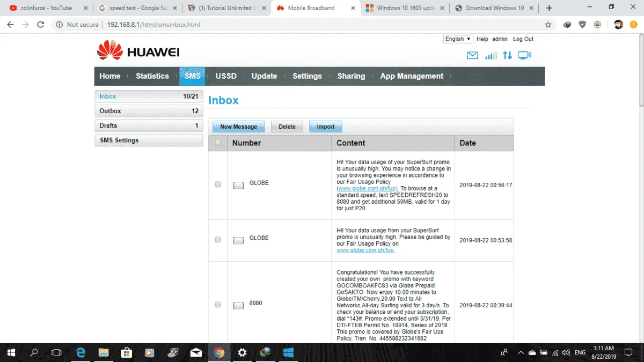The height and width of the screenshot is (362, 644).
Task: Open new browser tab with plus icon
Action: [x=549, y=8]
